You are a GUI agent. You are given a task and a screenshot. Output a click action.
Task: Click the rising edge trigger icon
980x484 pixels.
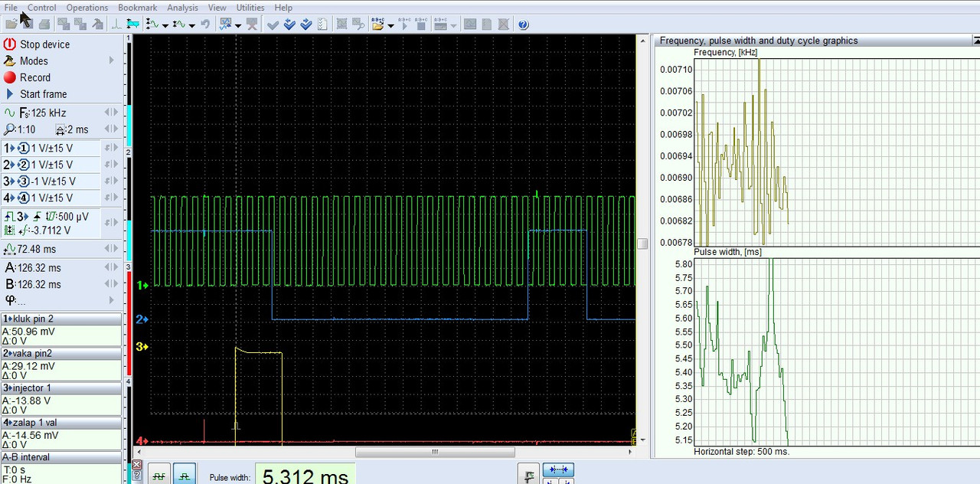[x=38, y=217]
